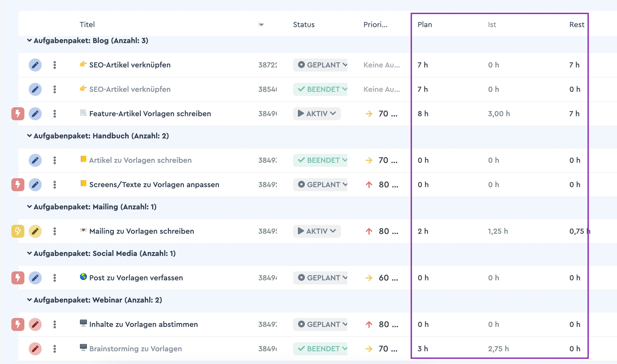Click edit pencil for Post zu Vorlagen verfassen

[x=35, y=278]
